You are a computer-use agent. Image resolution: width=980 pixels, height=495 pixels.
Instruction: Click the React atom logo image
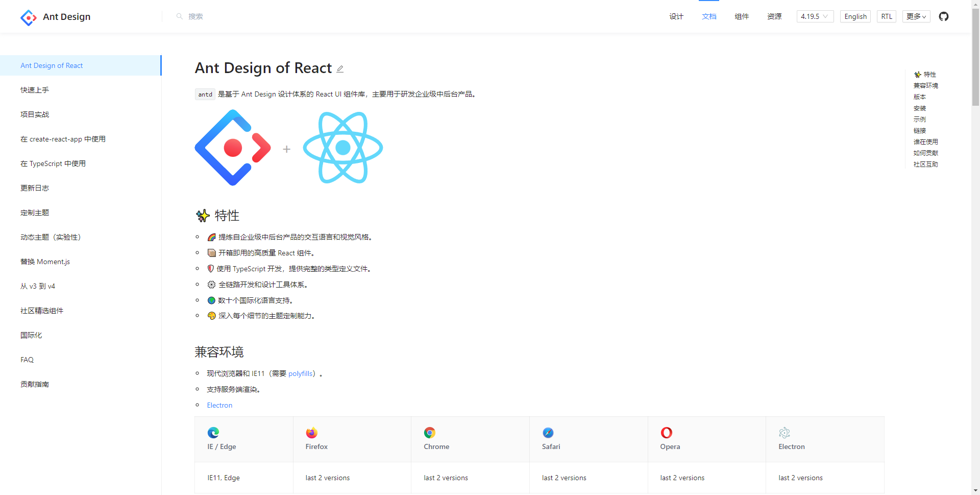click(x=343, y=148)
